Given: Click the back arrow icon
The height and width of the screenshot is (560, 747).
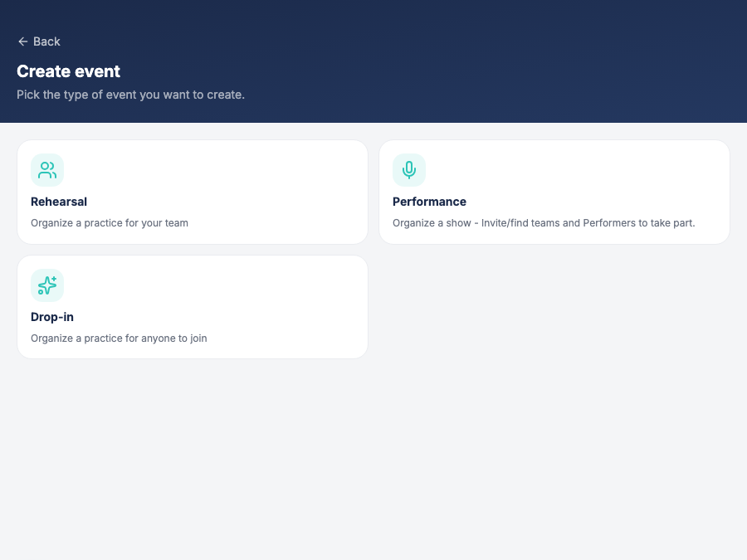Looking at the screenshot, I should (23, 42).
